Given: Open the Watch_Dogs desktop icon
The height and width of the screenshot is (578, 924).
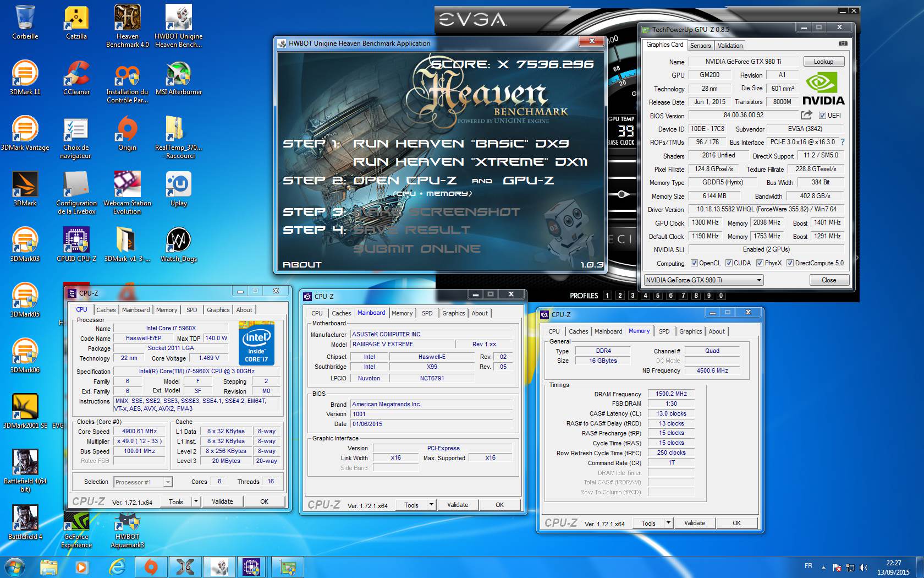Looking at the screenshot, I should [x=179, y=244].
